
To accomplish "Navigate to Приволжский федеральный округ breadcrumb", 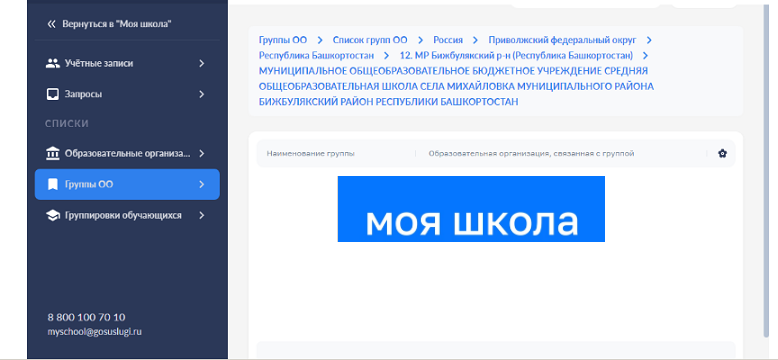I will [x=562, y=40].
